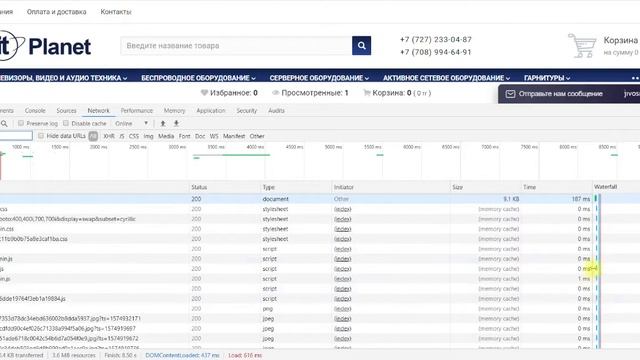This screenshot has width=640, height=360.
Task: Click the Корзина text link at top right
Action: click(x=620, y=40)
